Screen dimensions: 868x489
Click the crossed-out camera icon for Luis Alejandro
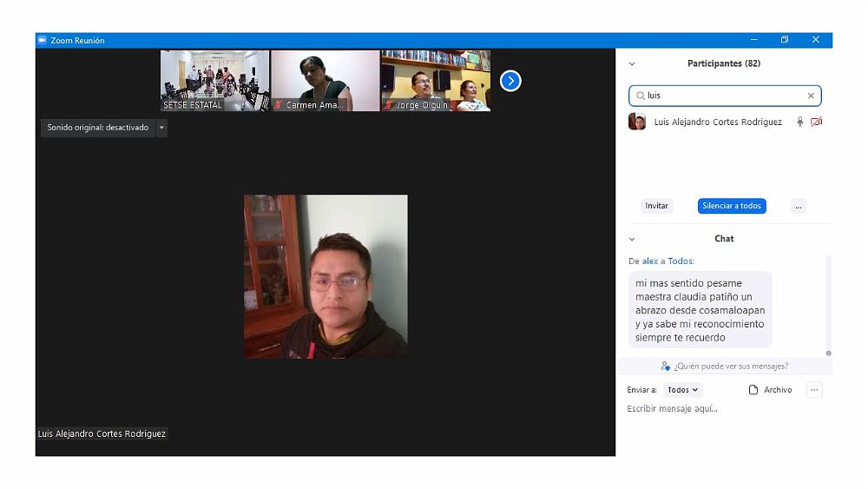pyautogui.click(x=816, y=122)
